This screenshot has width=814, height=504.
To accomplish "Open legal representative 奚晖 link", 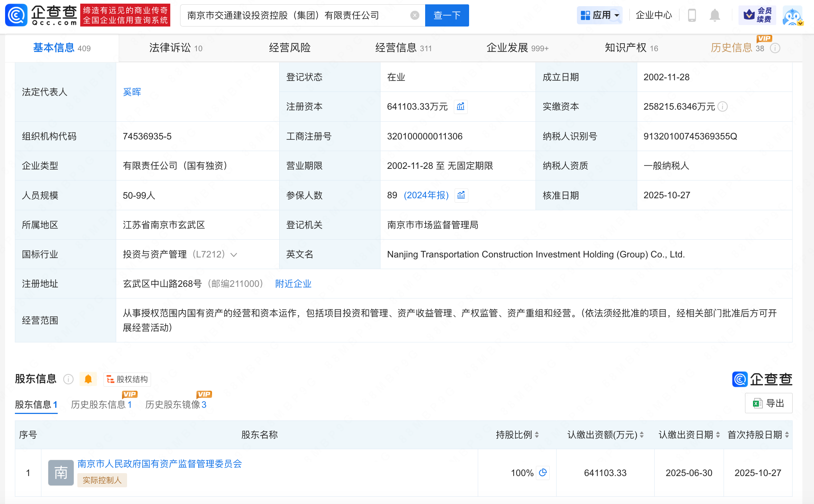I will (x=132, y=92).
